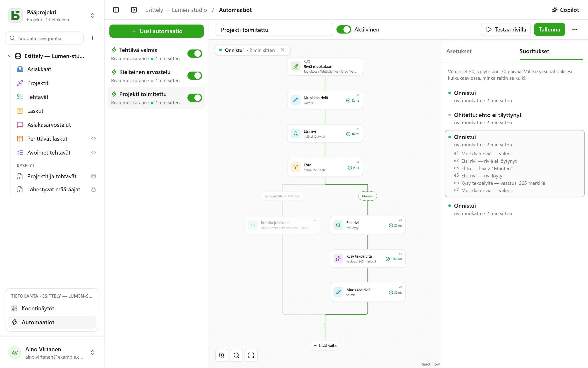Viewport: 588px width, 368px height.
Task: Open the Aino Virtanen account menu
Action: [x=52, y=352]
